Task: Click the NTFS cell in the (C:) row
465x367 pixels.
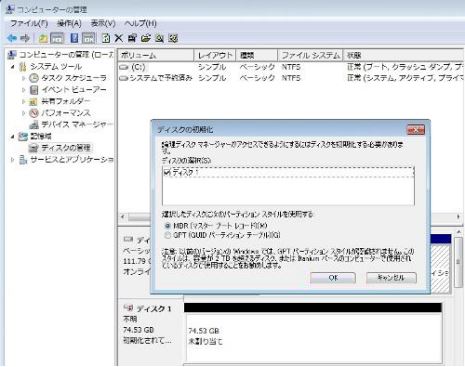Action: pos(291,67)
